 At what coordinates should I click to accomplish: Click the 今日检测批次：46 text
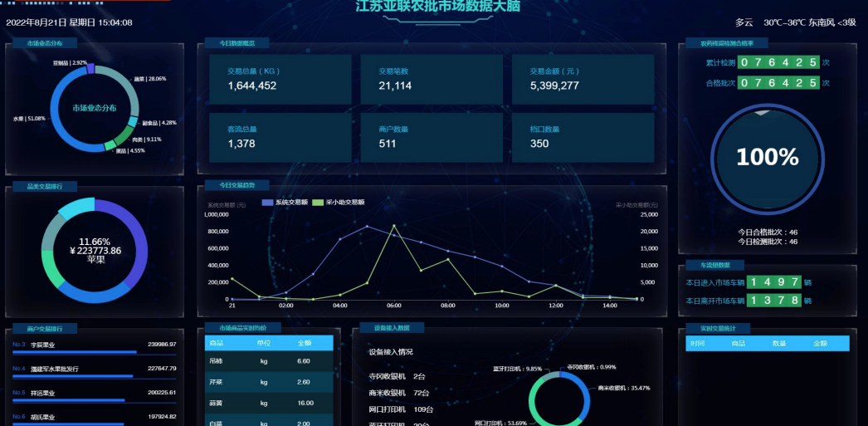[x=768, y=242]
